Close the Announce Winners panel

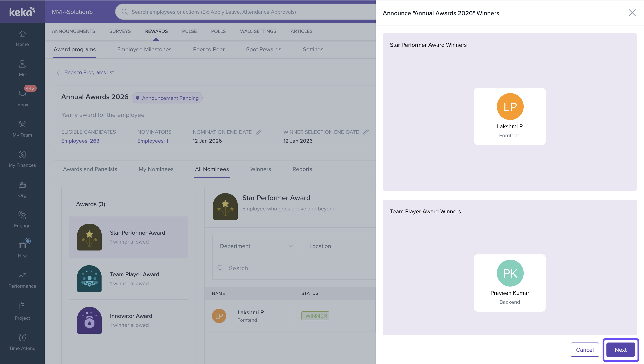point(632,13)
